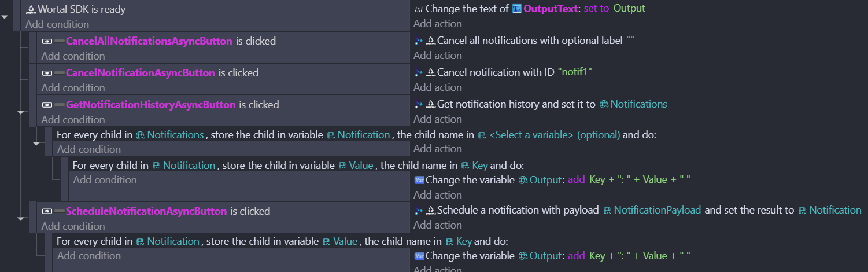Click the NotificationPayload variable icon
The width and height of the screenshot is (868, 272).
607,211
